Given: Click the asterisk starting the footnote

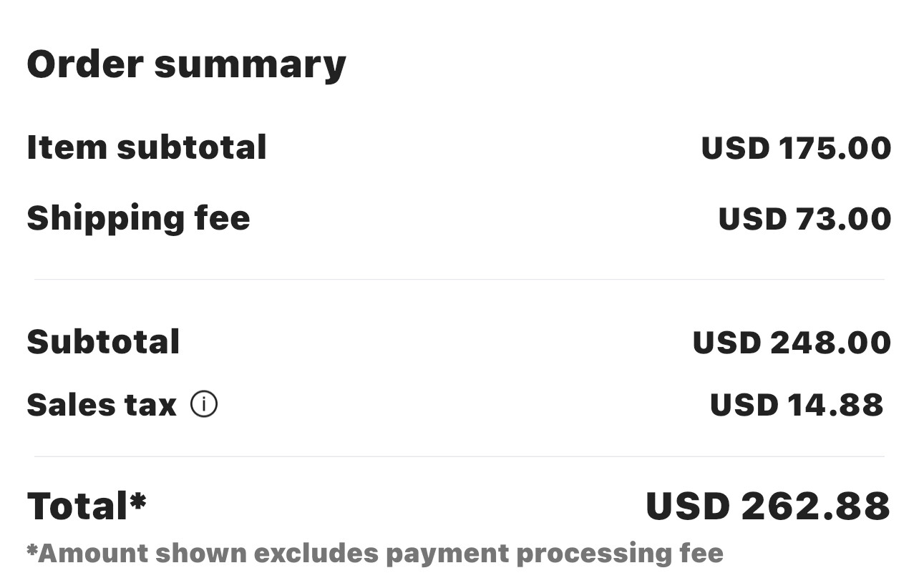Looking at the screenshot, I should 31,549.
